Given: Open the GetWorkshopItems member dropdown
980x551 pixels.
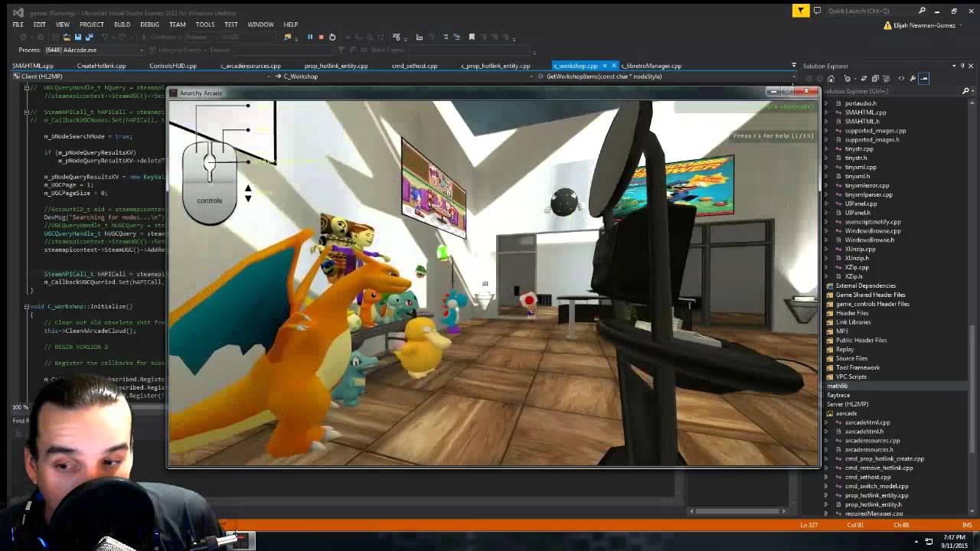Looking at the screenshot, I should pyautogui.click(x=794, y=77).
